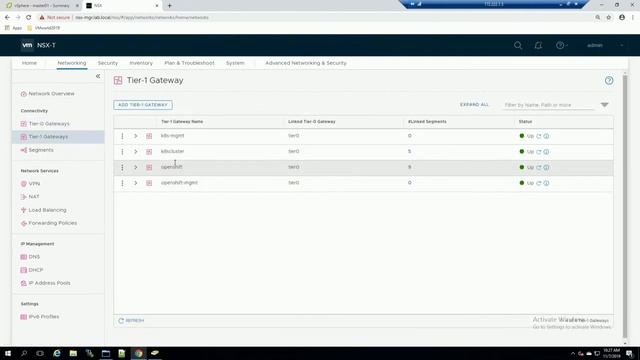Reload the browser page
The image size is (640, 360).
(29, 18)
